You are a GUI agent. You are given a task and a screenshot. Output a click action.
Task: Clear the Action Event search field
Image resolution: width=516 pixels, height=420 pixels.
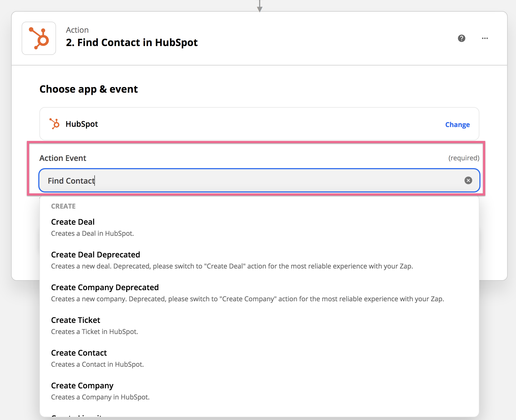coord(468,181)
